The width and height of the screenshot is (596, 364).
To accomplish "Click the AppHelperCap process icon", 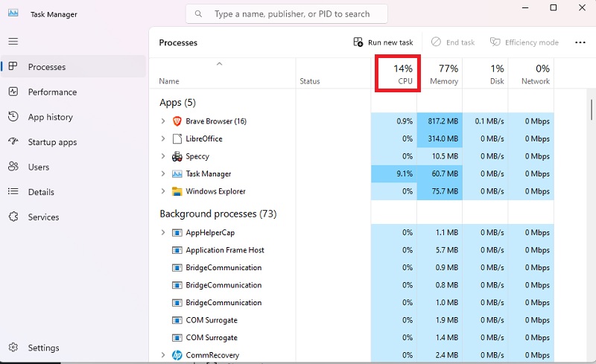I will [x=177, y=232].
